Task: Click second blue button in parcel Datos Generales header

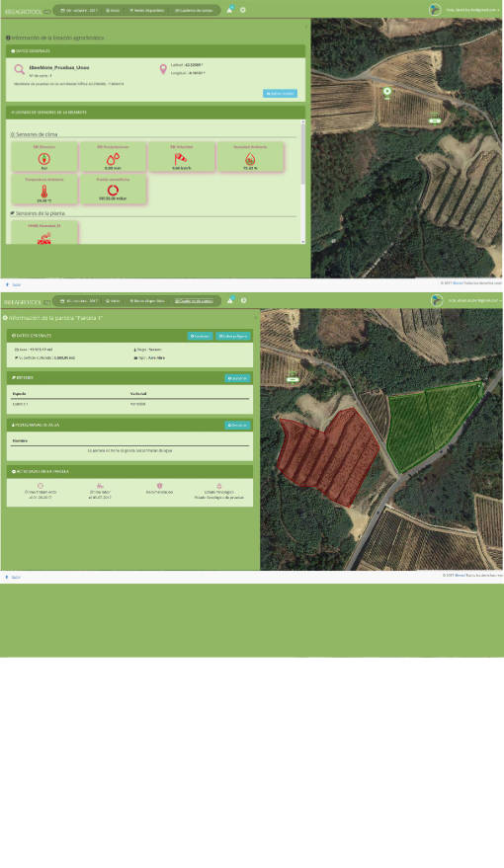Action: [x=233, y=336]
